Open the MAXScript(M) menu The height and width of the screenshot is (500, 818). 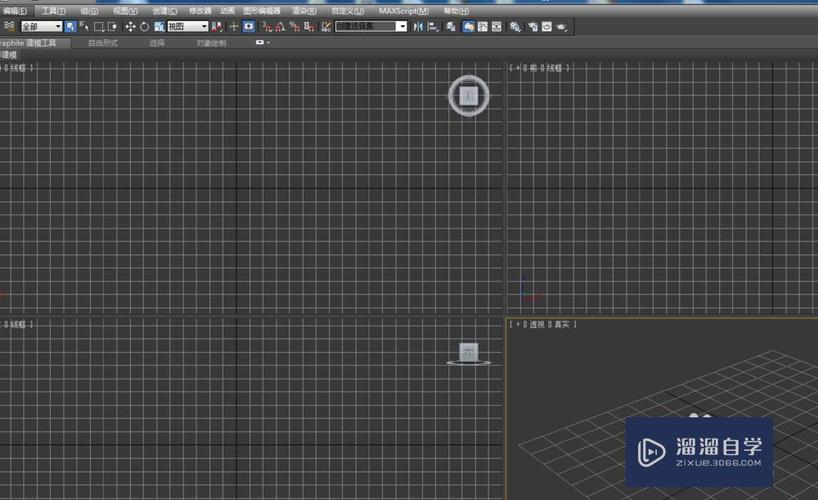[x=403, y=11]
